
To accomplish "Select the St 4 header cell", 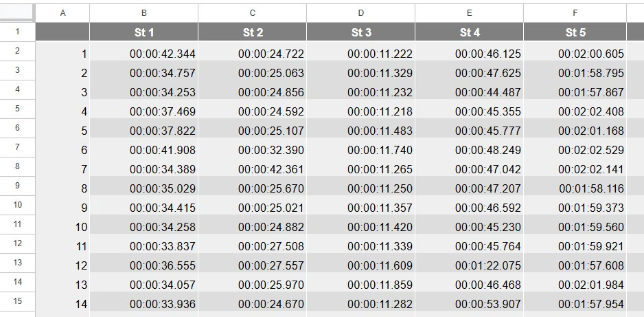I will [470, 32].
